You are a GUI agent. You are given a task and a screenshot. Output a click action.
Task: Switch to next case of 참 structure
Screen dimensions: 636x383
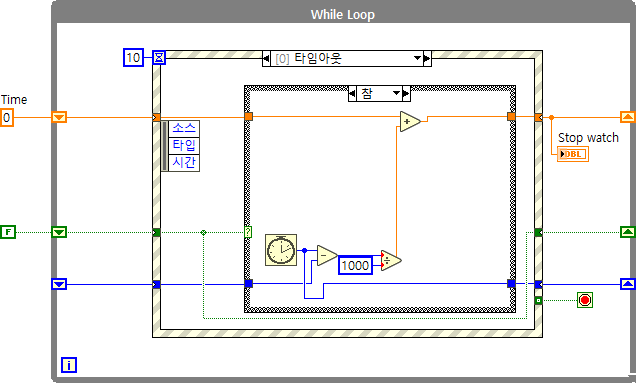(406, 94)
